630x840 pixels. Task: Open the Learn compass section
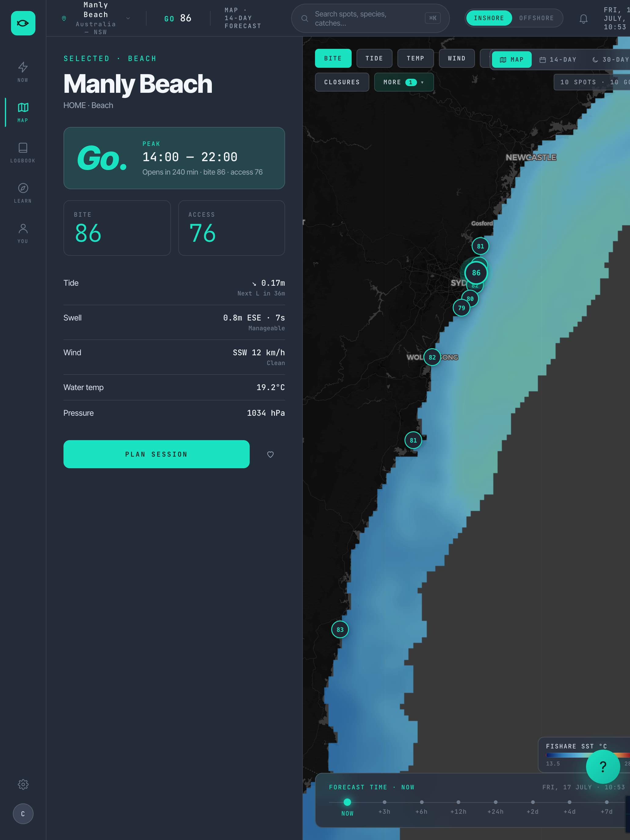coord(23,193)
